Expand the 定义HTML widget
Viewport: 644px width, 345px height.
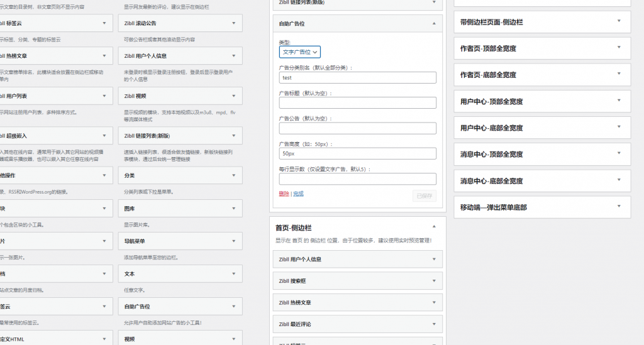104,339
